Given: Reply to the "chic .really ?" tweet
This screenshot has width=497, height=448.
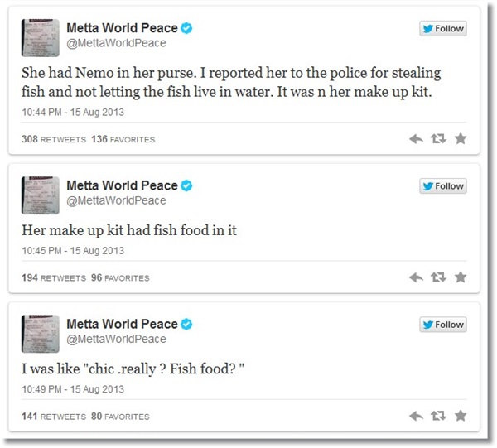Looking at the screenshot, I should tap(417, 416).
